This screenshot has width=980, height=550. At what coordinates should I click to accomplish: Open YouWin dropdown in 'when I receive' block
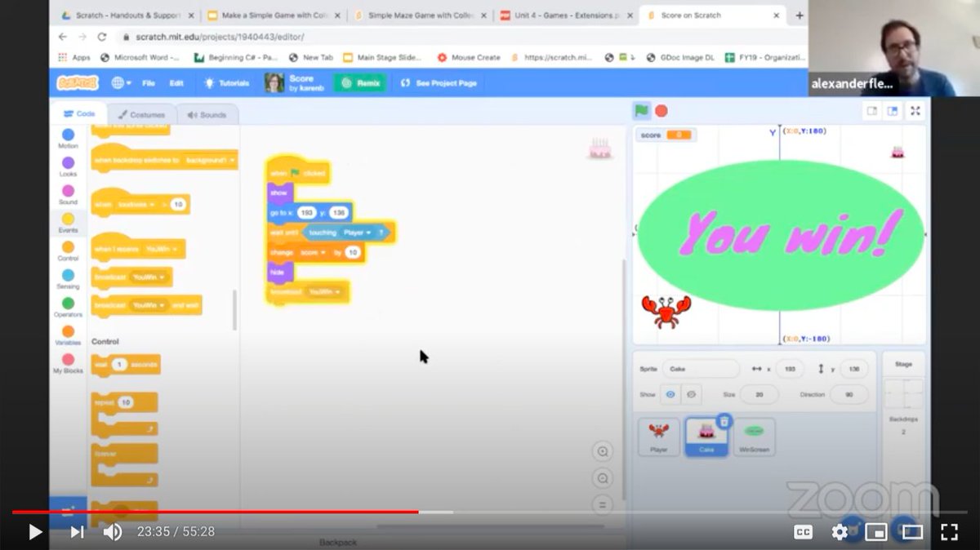tap(160, 249)
